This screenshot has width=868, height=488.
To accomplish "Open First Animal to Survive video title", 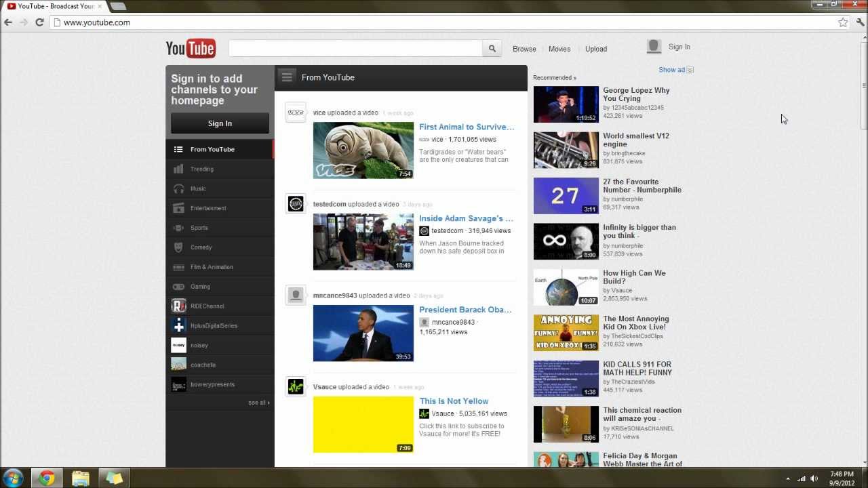I will coord(467,127).
